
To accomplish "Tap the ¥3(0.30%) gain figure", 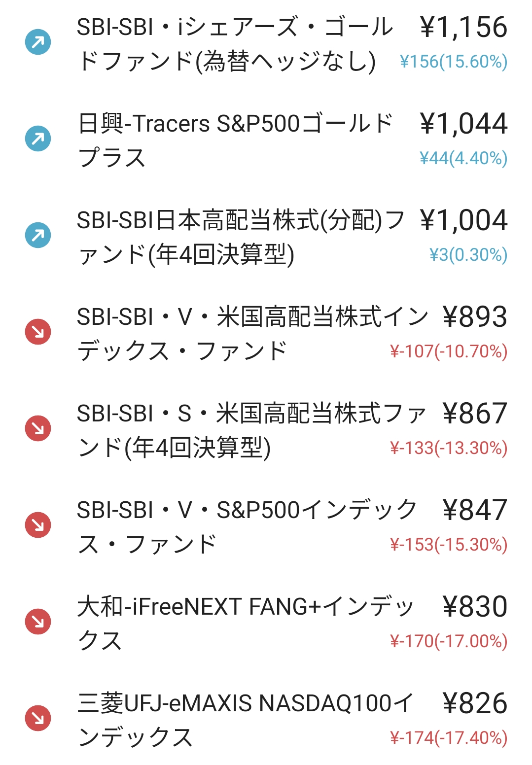I will click(467, 255).
